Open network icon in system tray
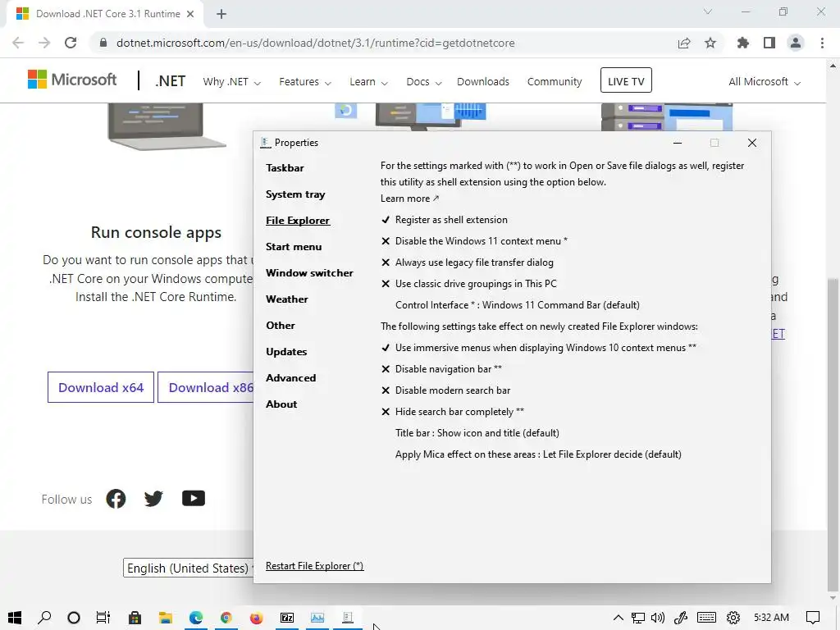 (x=638, y=618)
